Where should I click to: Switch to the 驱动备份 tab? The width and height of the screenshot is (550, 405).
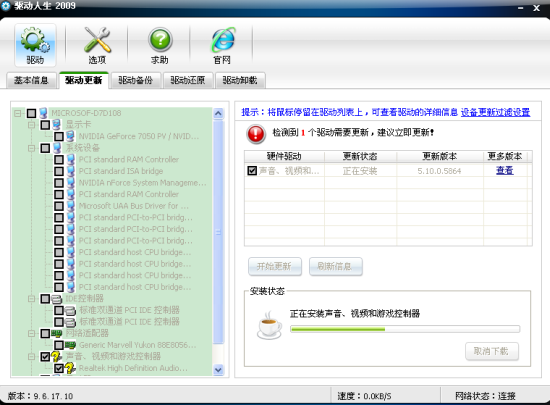136,80
